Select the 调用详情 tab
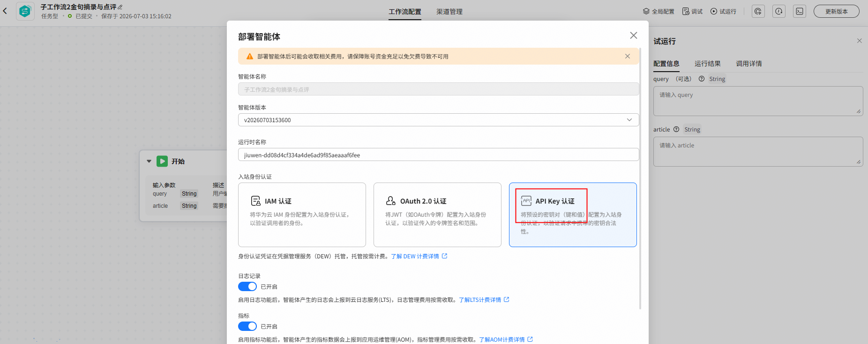Image resolution: width=868 pixels, height=344 pixels. (x=749, y=64)
